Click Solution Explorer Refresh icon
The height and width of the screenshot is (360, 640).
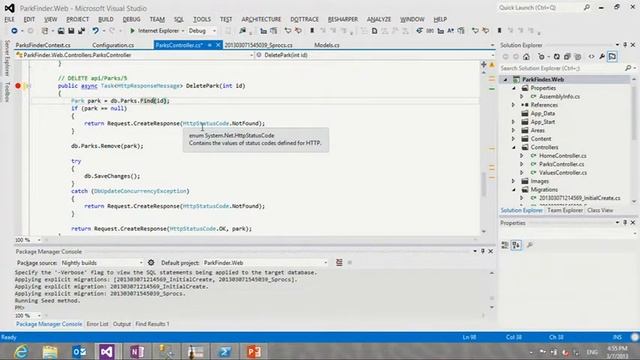557,57
